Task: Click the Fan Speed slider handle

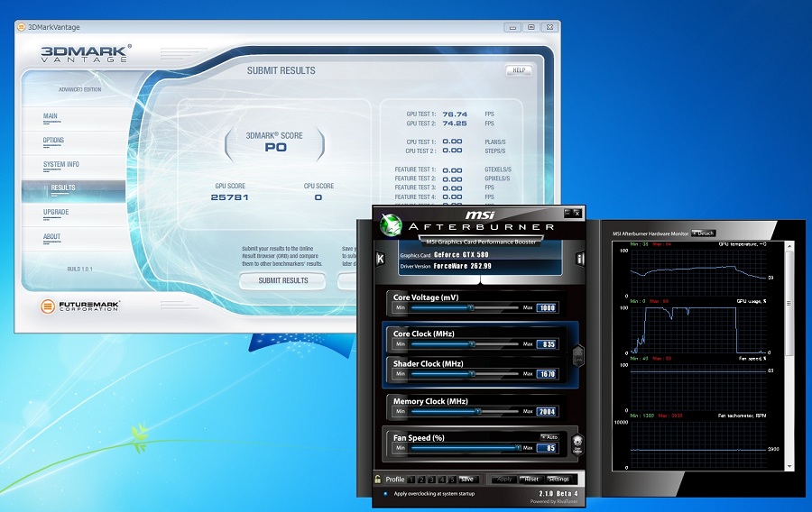Action: (x=518, y=448)
